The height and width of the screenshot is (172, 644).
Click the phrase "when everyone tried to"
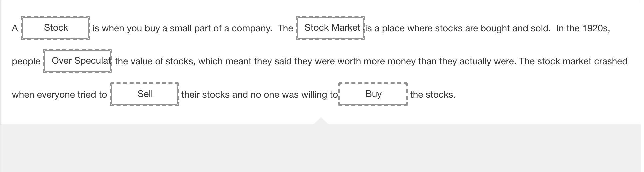(x=59, y=95)
